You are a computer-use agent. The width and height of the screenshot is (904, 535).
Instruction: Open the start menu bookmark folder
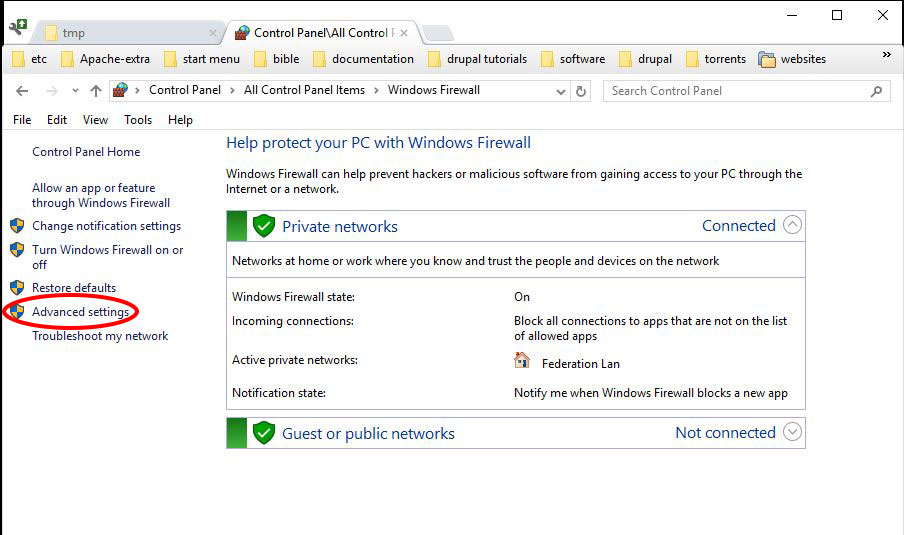[201, 59]
